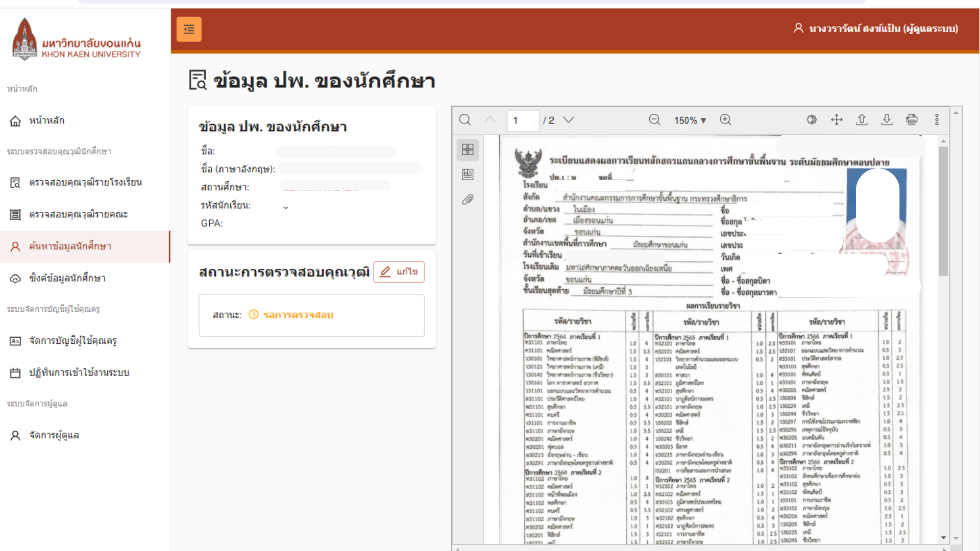This screenshot has height=551, width=980.
Task: Open หน้าหลัก in the sidebar
Action: pos(46,120)
